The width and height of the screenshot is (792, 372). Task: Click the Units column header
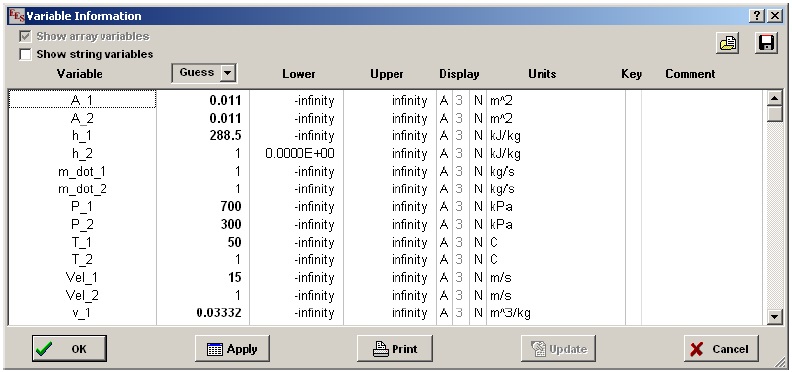coord(542,74)
